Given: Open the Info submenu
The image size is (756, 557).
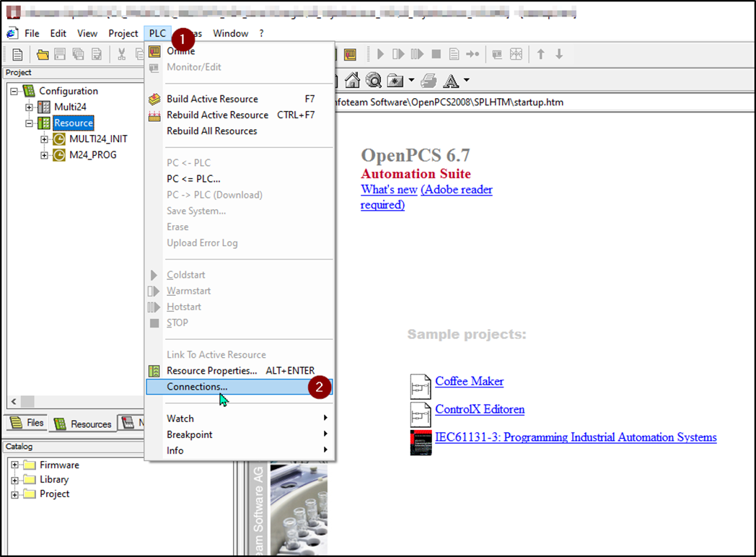Looking at the screenshot, I should click(239, 450).
